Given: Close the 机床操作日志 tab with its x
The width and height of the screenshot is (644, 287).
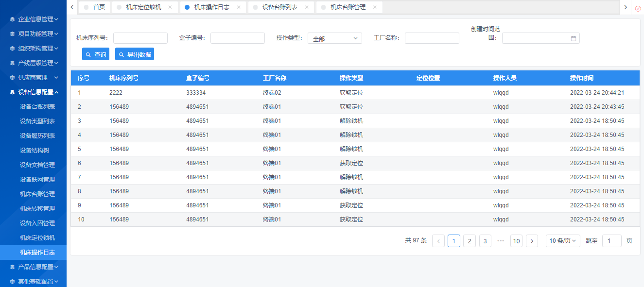Looking at the screenshot, I should 238,7.
